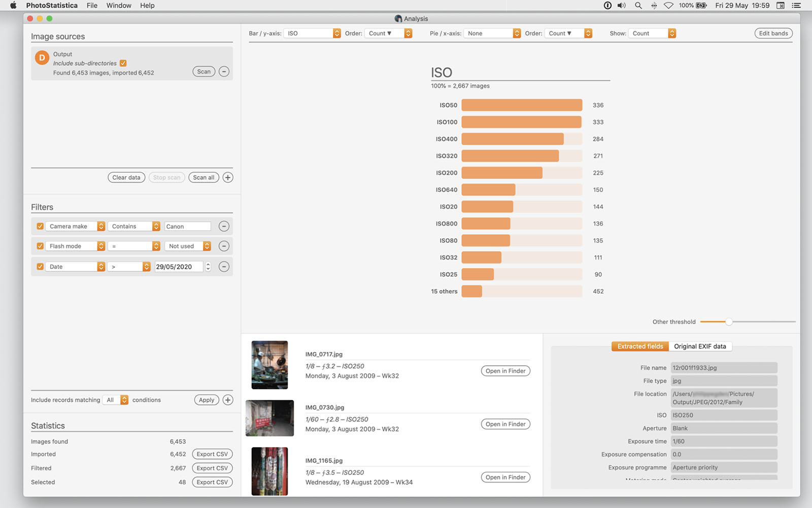This screenshot has width=812, height=508.
Task: Click the Scan all button
Action: [204, 177]
